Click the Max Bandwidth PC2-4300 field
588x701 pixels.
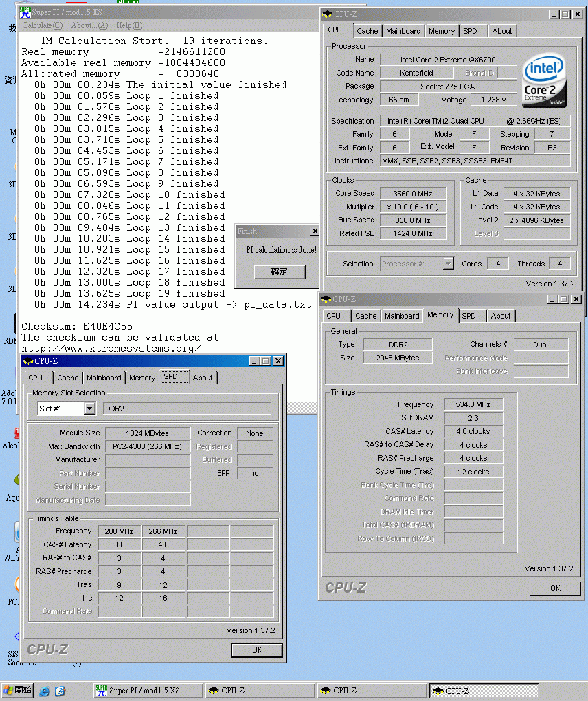(x=147, y=446)
